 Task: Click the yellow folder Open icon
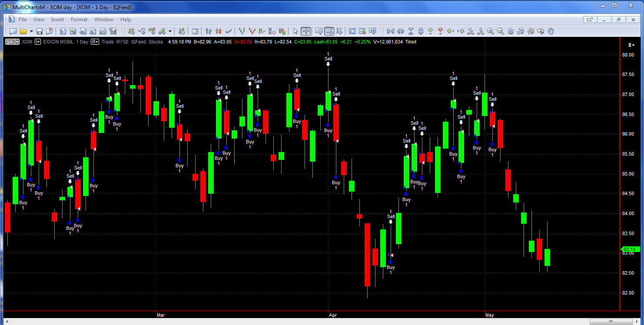point(23,31)
